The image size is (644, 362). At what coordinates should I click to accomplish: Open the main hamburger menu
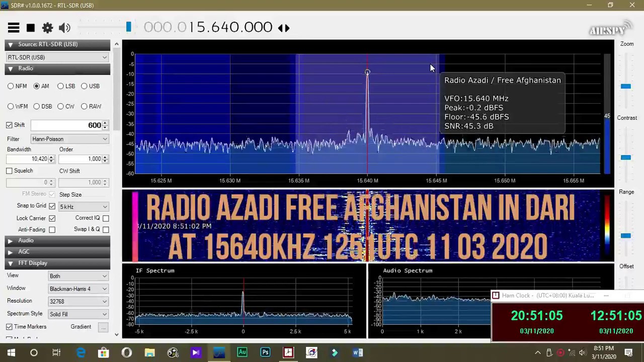[14, 28]
